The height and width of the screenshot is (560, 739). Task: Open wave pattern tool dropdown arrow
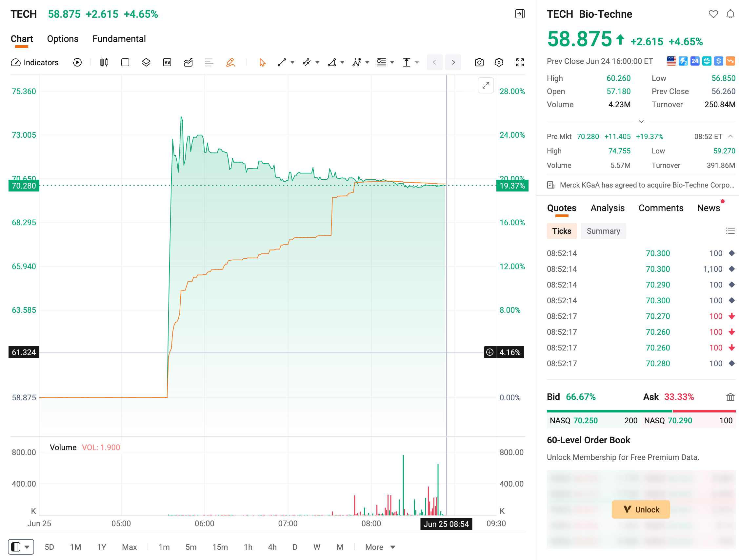click(x=367, y=63)
